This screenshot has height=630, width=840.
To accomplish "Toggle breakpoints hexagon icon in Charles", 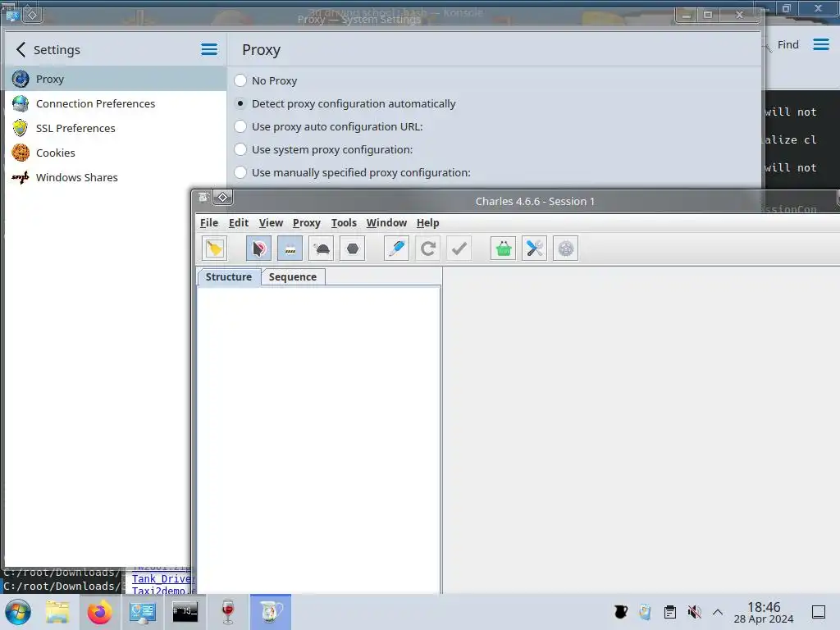I will tap(353, 249).
